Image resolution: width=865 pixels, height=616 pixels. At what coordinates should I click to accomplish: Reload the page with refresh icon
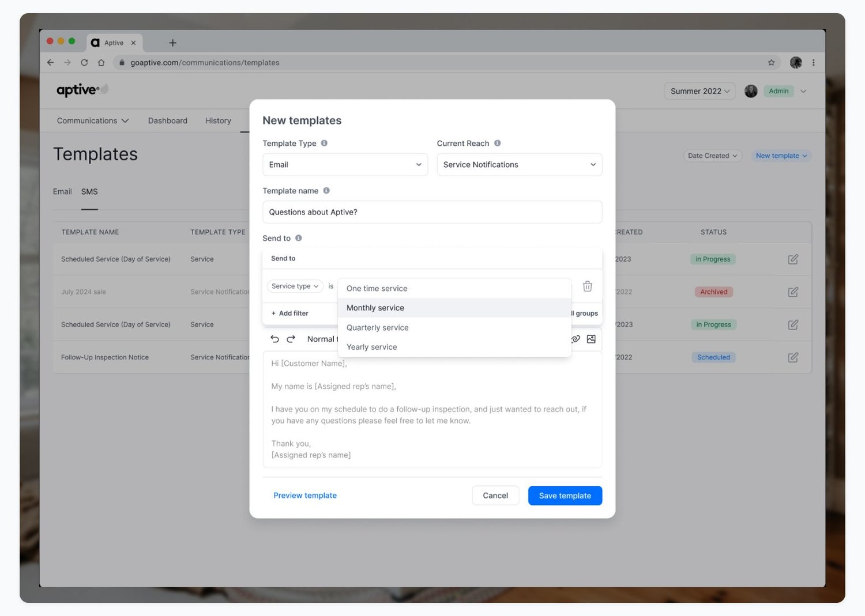click(x=84, y=62)
